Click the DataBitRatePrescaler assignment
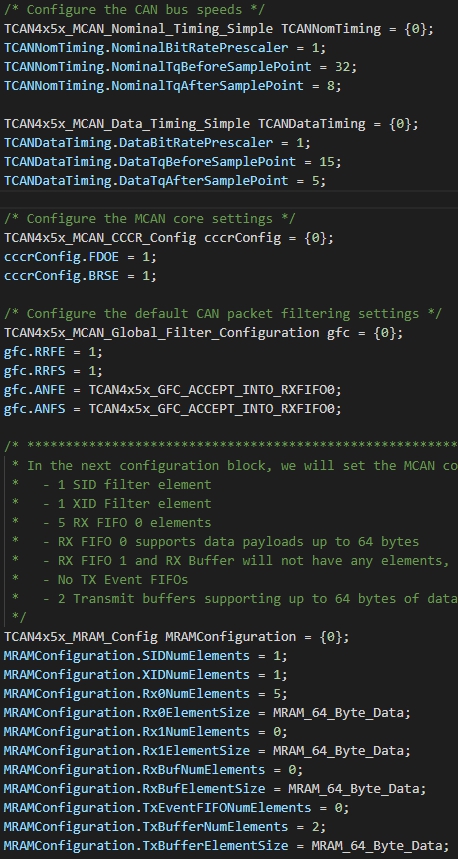This screenshot has width=458, height=859. 157,142
